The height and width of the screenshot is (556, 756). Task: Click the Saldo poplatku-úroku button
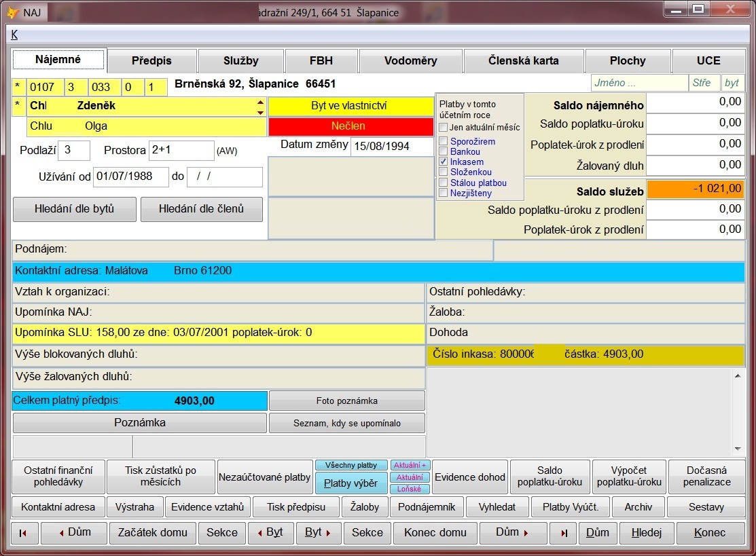point(550,477)
